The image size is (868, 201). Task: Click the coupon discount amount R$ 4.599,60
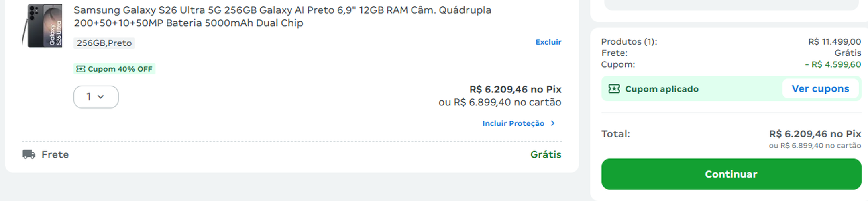[833, 64]
